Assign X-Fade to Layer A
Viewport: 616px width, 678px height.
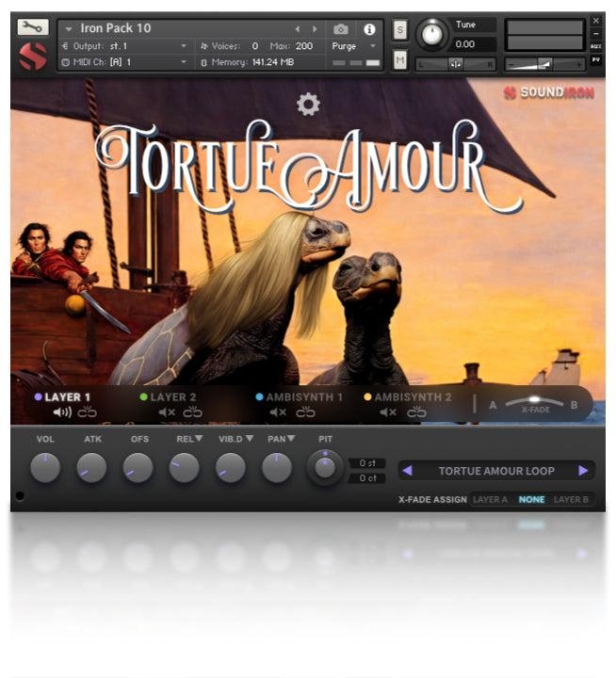click(x=490, y=499)
